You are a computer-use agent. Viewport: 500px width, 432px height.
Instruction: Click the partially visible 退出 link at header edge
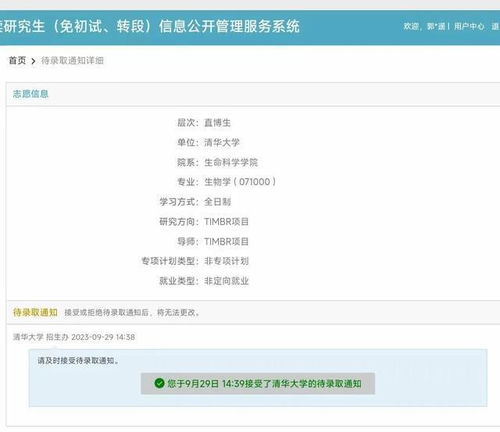[x=496, y=26]
